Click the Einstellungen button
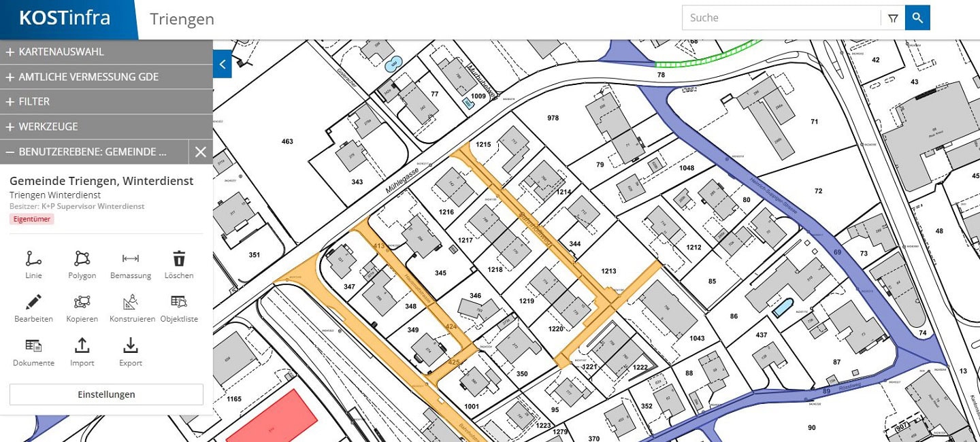Viewport: 980px width, 442px height. pyautogui.click(x=106, y=394)
